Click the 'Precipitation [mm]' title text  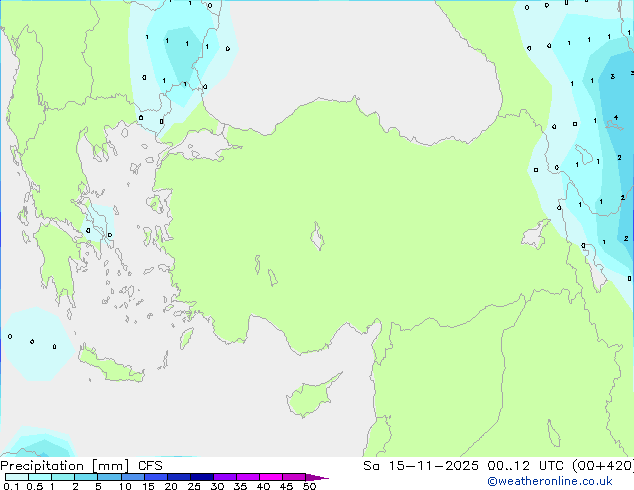pos(65,466)
